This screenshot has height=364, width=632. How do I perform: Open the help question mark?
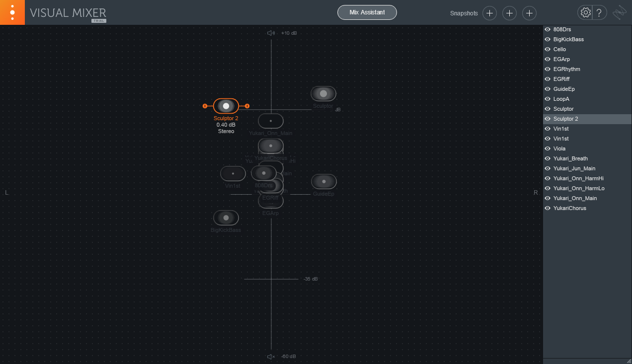[599, 13]
